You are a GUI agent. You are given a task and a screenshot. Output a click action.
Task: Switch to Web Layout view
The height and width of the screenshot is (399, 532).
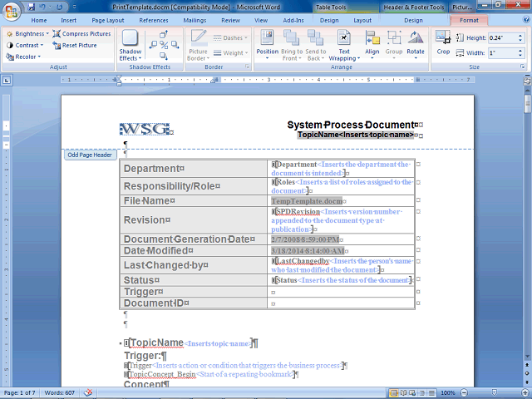pyautogui.click(x=412, y=393)
